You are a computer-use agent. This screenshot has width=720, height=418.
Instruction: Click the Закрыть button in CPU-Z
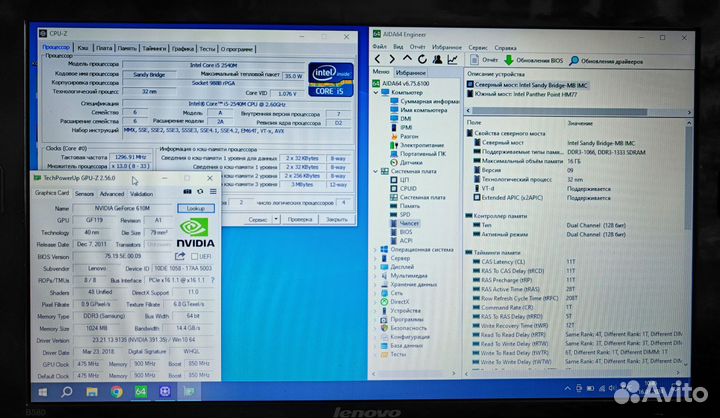click(337, 220)
